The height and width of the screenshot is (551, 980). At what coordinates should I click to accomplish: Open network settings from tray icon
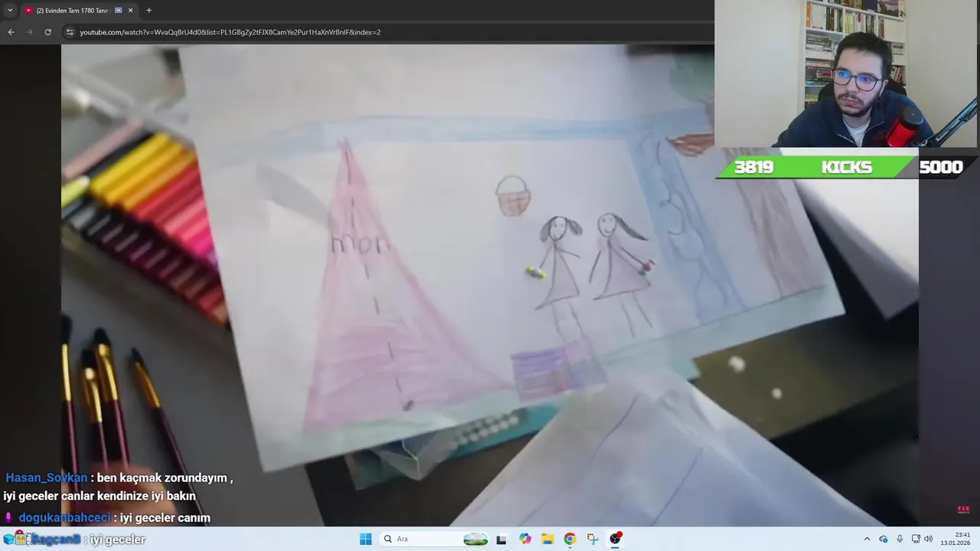pos(916,539)
